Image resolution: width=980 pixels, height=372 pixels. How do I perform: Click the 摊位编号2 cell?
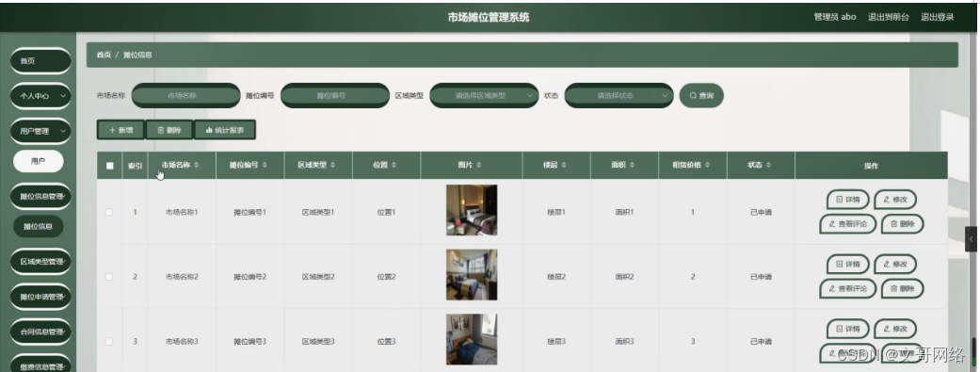250,276
